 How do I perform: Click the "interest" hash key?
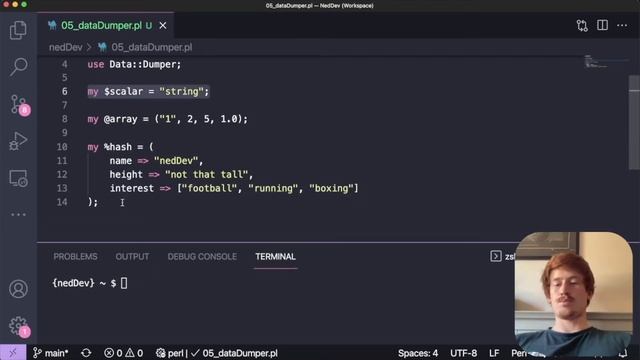(131, 189)
